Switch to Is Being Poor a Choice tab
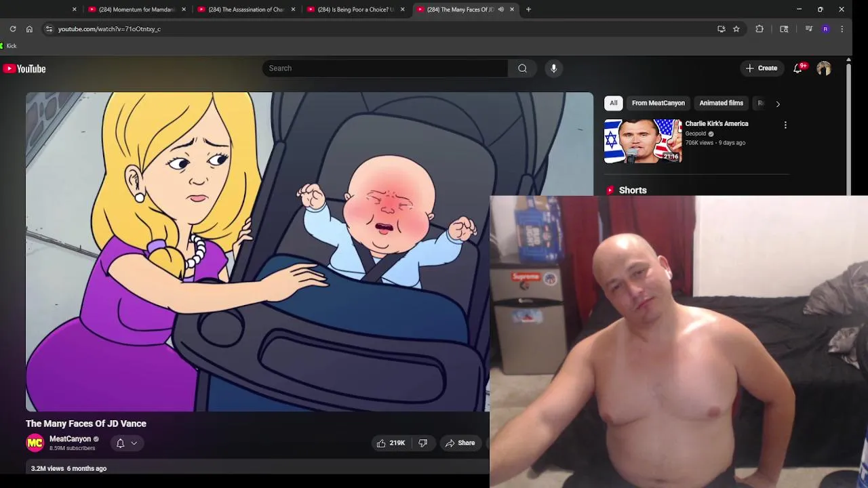This screenshot has width=868, height=488. click(x=355, y=9)
